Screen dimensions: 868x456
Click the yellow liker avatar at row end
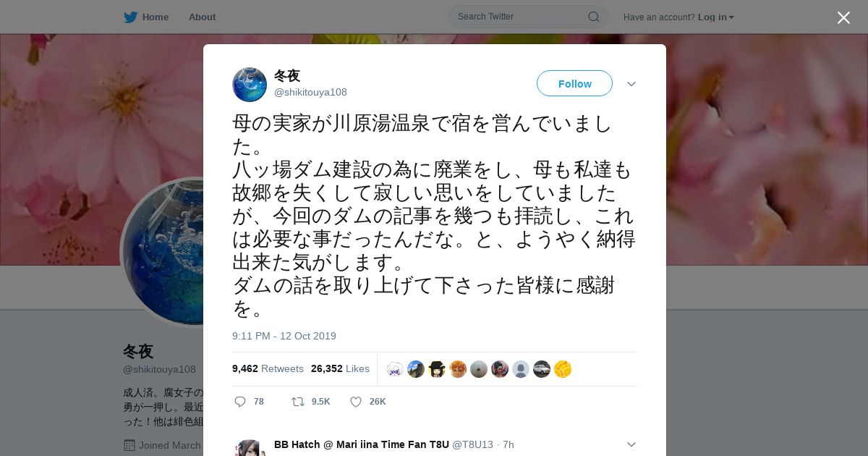[563, 369]
